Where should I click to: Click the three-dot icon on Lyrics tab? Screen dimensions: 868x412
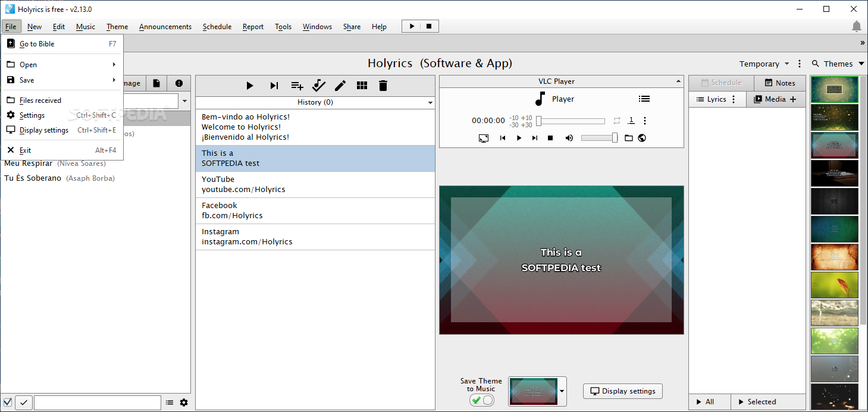734,99
